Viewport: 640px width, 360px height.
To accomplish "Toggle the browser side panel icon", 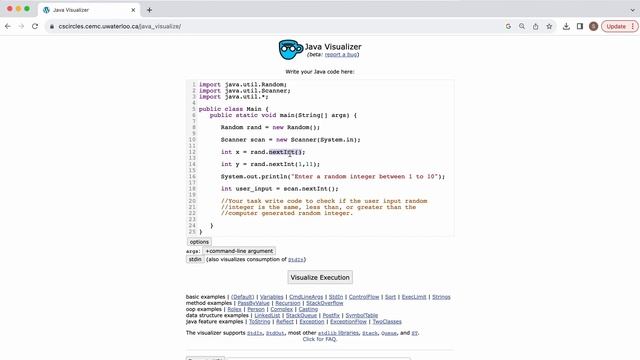I will (x=580, y=27).
